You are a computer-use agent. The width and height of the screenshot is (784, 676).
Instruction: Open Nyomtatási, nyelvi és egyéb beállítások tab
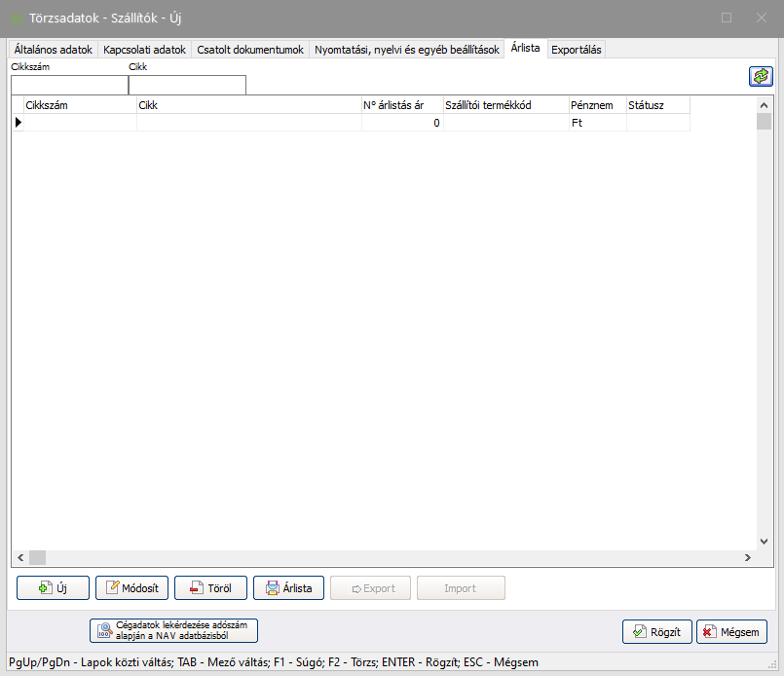tap(407, 50)
